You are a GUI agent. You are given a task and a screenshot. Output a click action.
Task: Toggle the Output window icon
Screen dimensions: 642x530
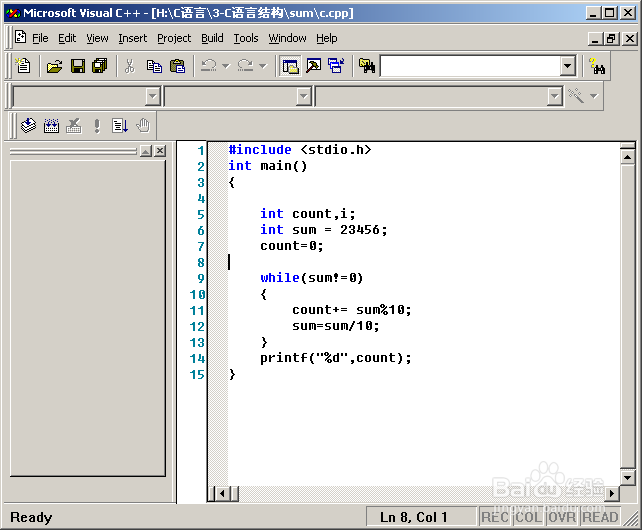point(314,66)
